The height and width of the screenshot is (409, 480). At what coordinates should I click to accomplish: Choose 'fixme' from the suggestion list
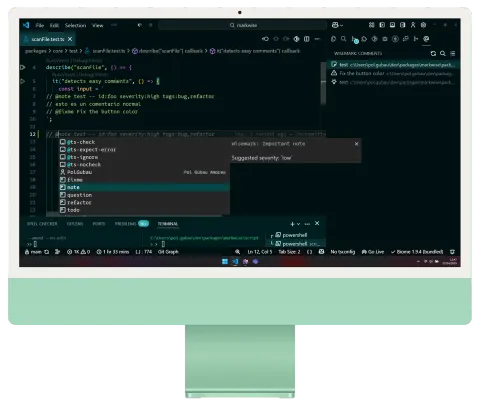[144, 180]
